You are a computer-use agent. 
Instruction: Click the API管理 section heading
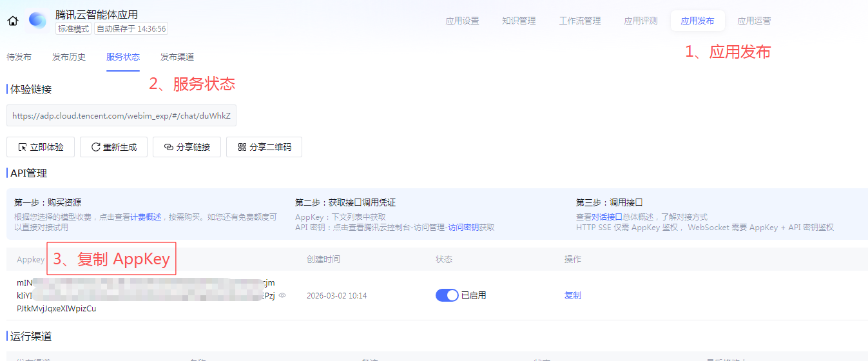click(29, 173)
